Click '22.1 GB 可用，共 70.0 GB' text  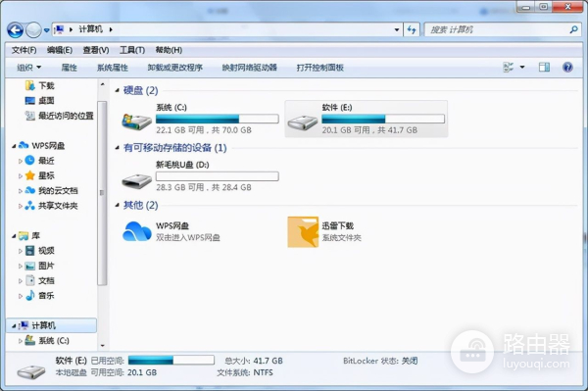(x=204, y=130)
